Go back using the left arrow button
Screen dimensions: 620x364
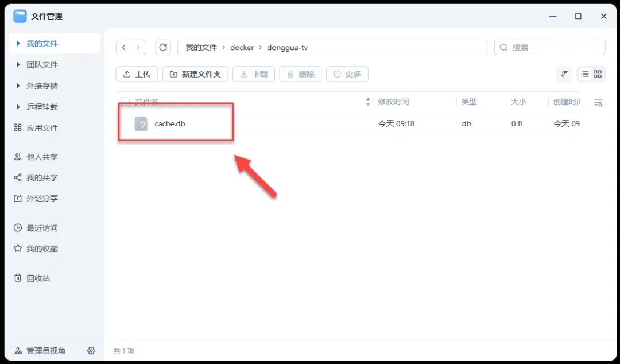[x=124, y=47]
